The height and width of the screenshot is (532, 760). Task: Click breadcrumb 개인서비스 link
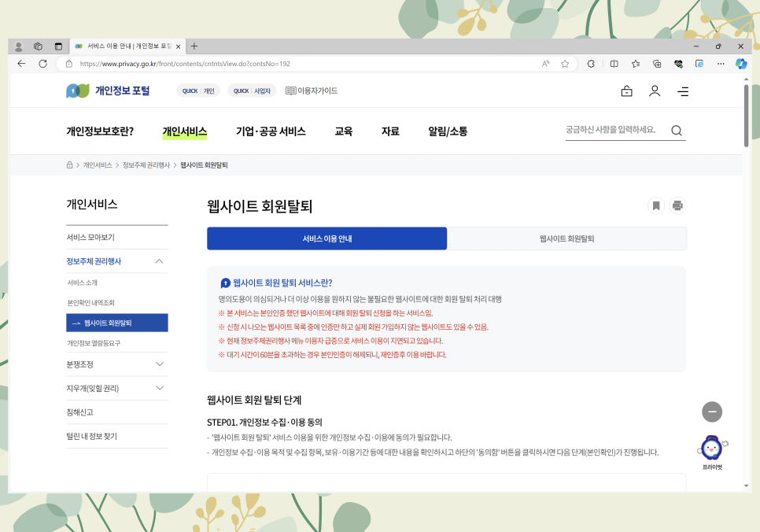coord(98,165)
